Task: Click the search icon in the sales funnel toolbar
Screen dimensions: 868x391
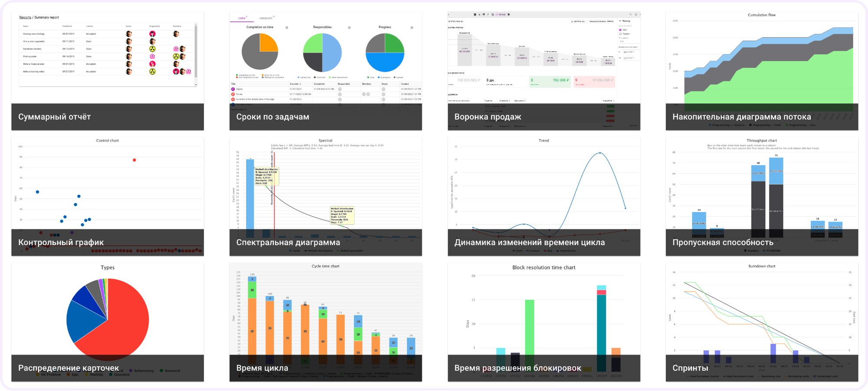Action: [631, 14]
